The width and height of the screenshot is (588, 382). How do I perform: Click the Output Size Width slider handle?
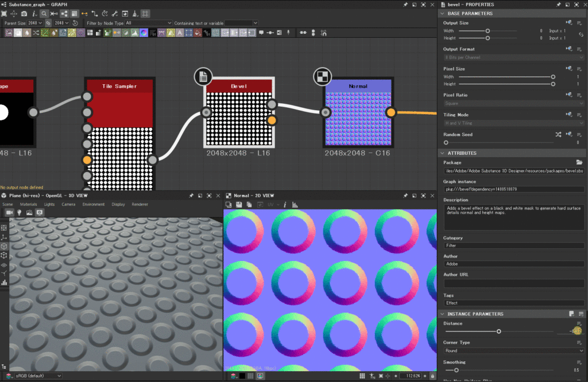[x=488, y=31]
